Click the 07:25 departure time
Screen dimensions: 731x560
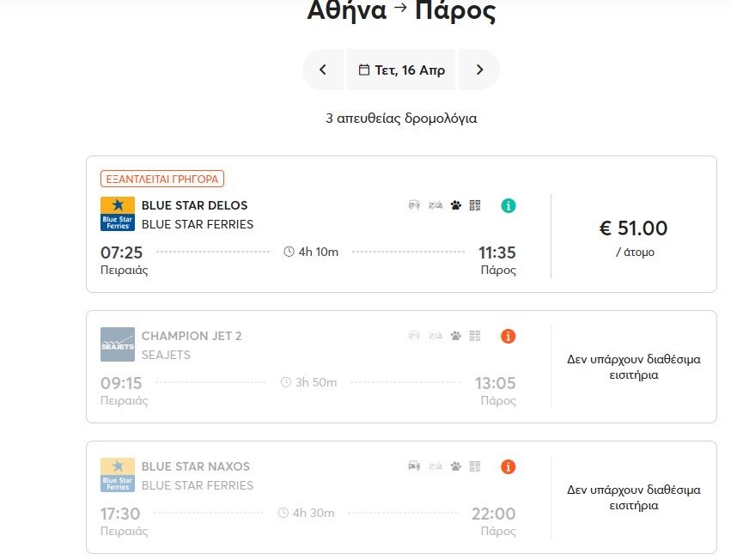122,253
